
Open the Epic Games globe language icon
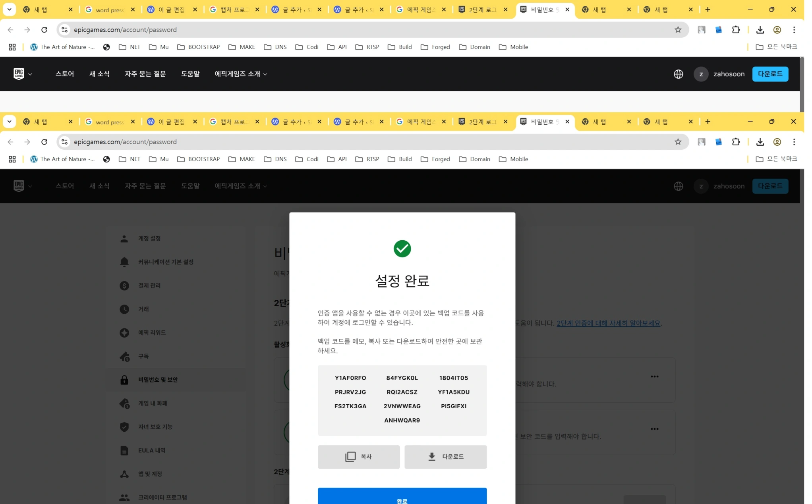pyautogui.click(x=679, y=186)
